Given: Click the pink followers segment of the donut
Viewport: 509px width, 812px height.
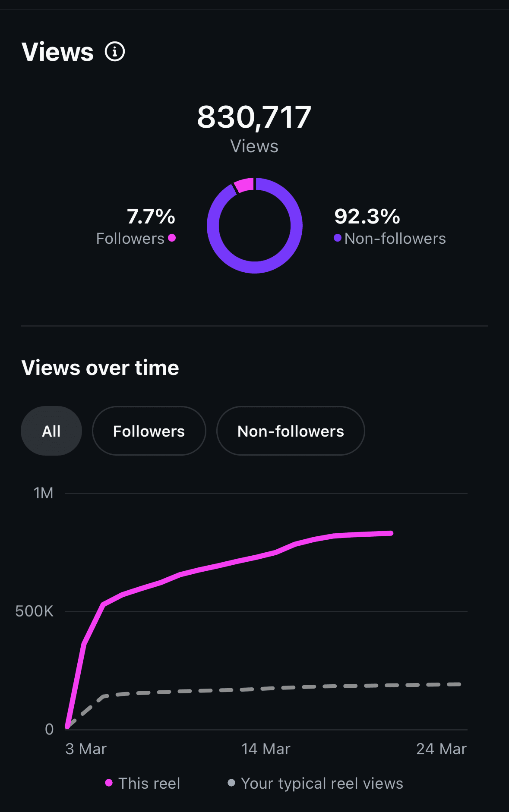Looking at the screenshot, I should coord(244,186).
